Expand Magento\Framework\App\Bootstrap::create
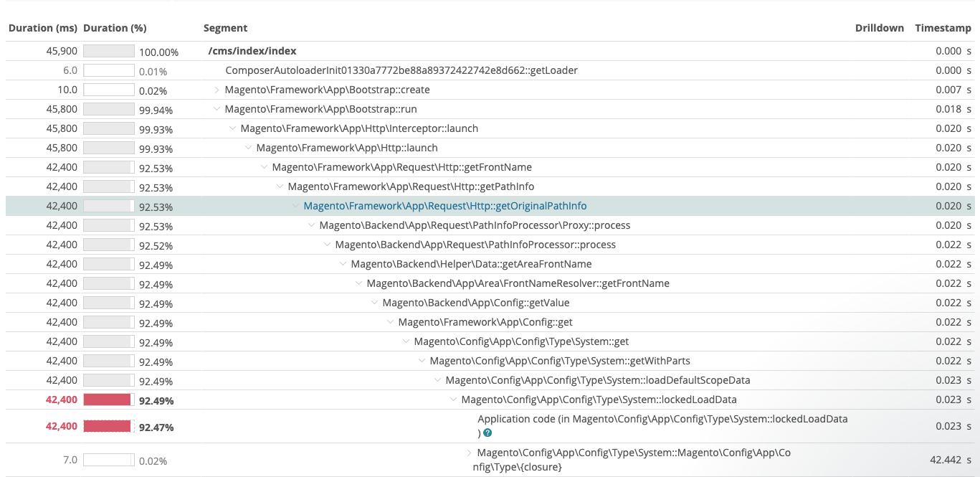 [217, 90]
